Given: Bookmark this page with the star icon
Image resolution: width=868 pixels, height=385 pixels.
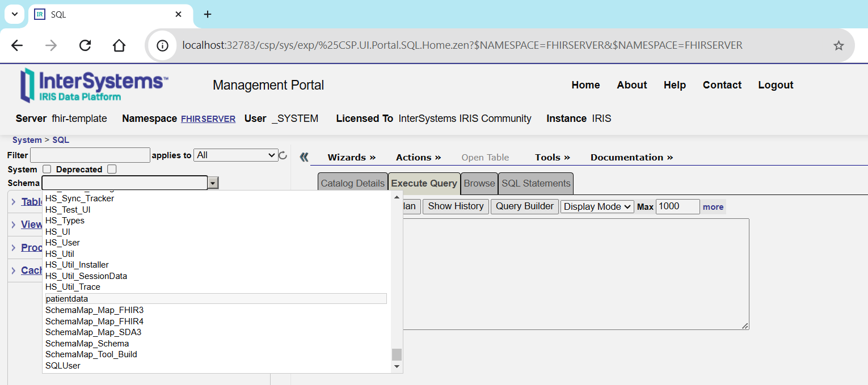Looking at the screenshot, I should click(x=838, y=45).
